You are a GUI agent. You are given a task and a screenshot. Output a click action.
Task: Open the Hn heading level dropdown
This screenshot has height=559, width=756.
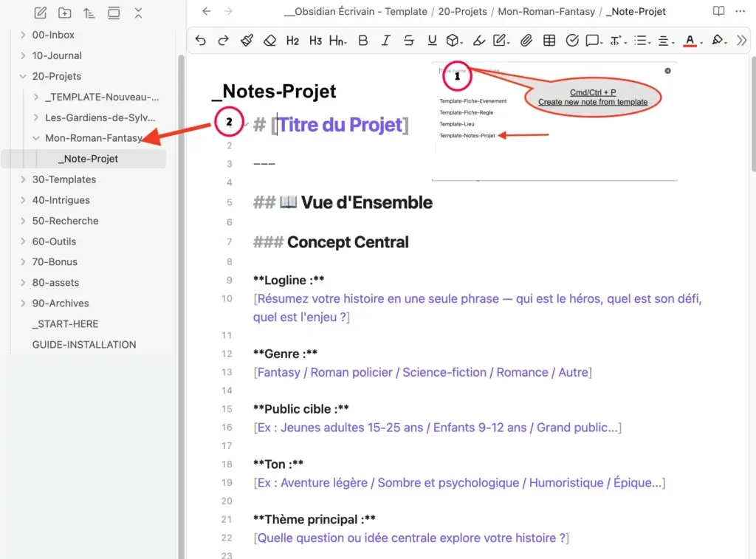coord(337,41)
